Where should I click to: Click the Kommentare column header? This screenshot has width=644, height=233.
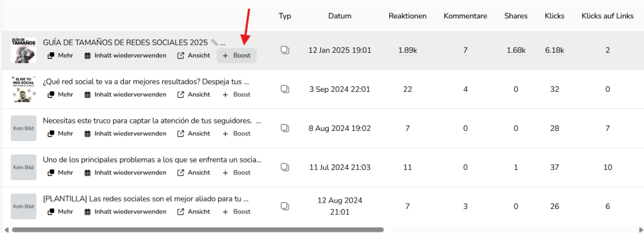point(465,16)
